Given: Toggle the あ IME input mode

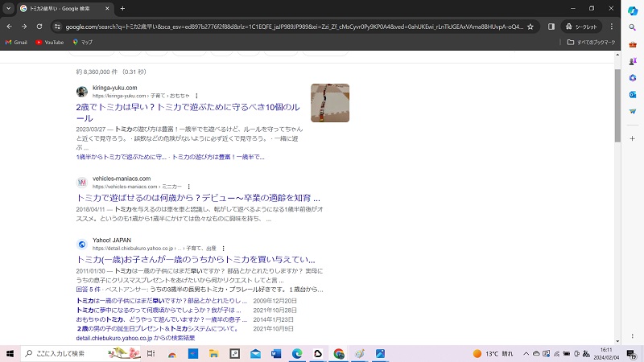Looking at the screenshot, I should point(586,353).
